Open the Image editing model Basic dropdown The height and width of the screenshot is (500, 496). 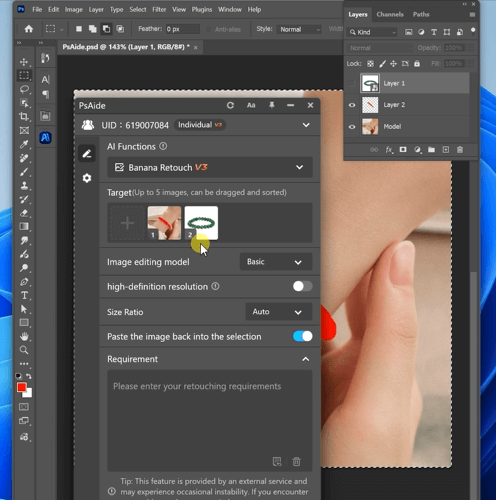(276, 262)
